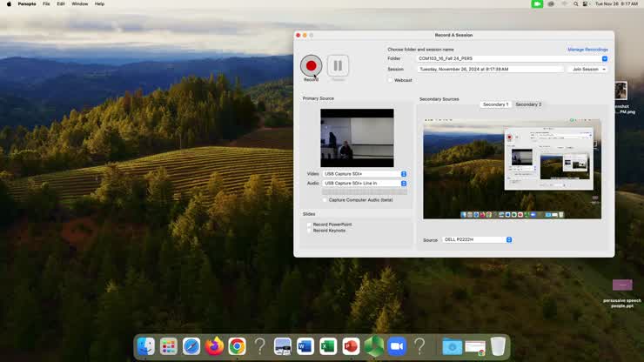Open the Edit menu in the menu bar
Image resolution: width=644 pixels, height=362 pixels.
61,3
